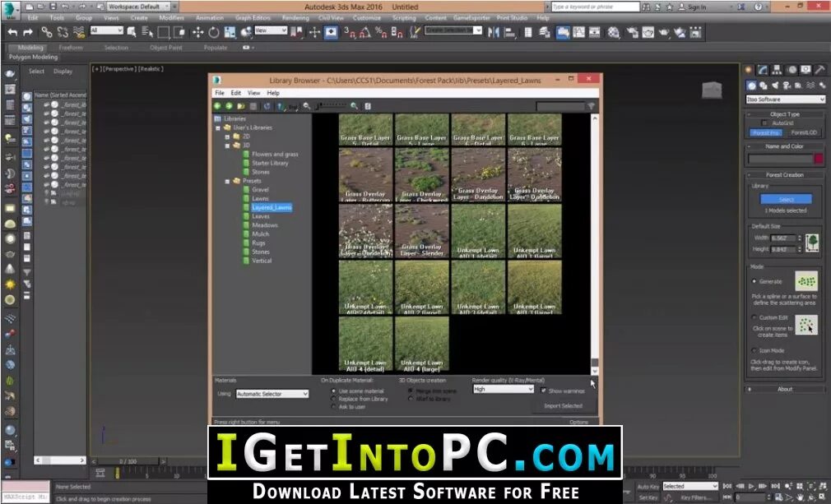Click the Select and Link tool

point(47,32)
